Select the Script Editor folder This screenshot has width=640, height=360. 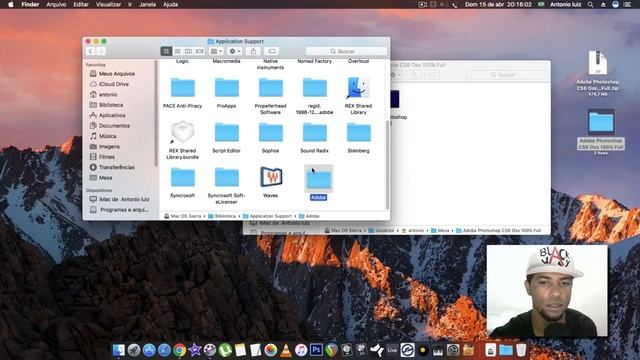pyautogui.click(x=227, y=133)
